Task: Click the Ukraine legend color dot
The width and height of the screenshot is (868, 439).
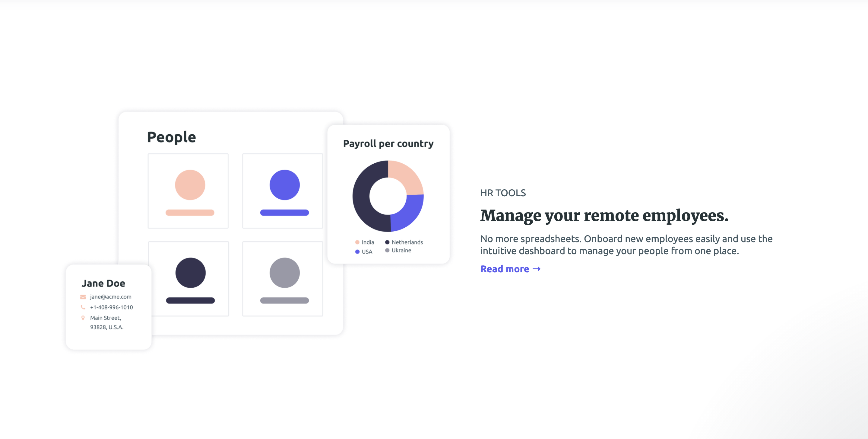Action: pos(387,250)
